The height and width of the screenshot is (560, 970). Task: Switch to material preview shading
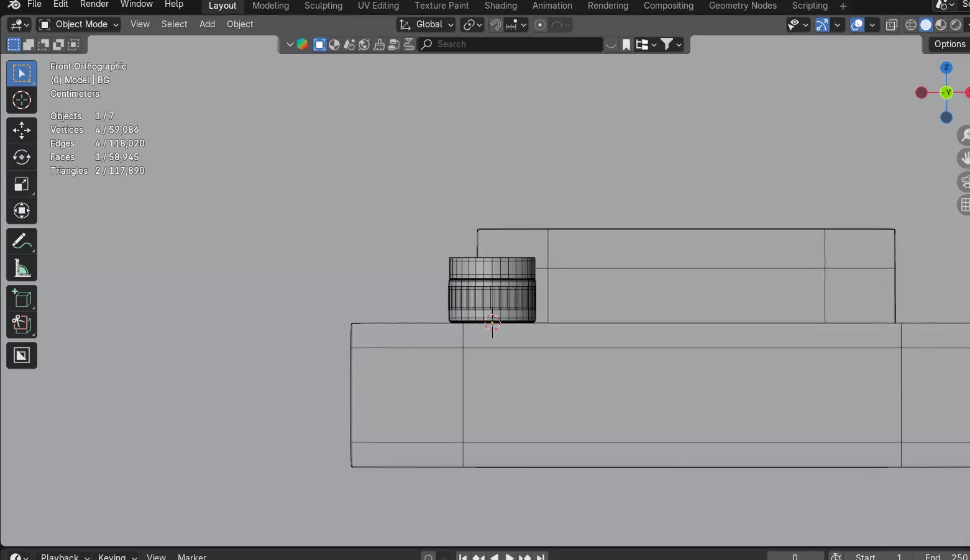click(941, 25)
